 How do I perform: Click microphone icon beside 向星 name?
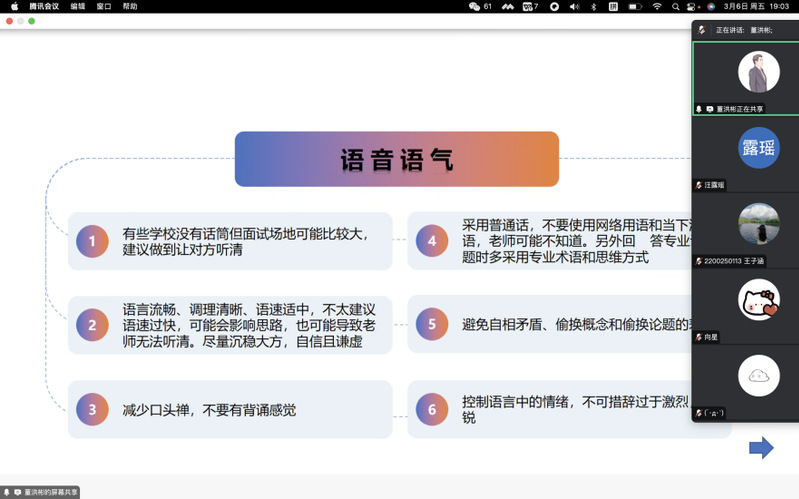click(699, 337)
